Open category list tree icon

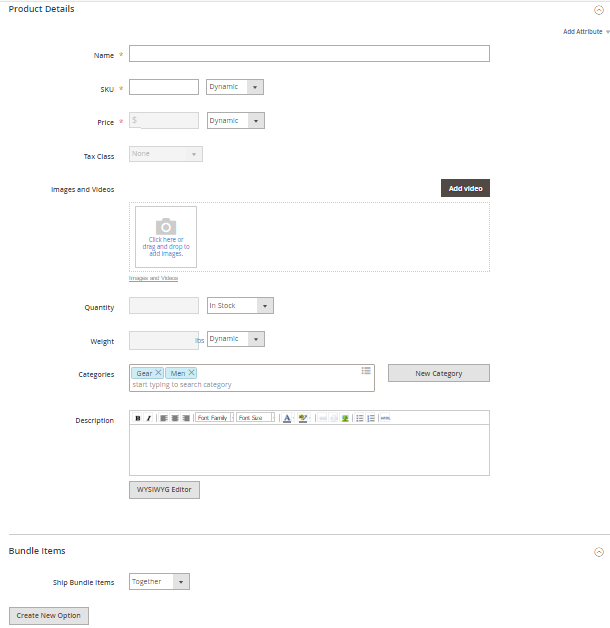pyautogui.click(x=366, y=371)
